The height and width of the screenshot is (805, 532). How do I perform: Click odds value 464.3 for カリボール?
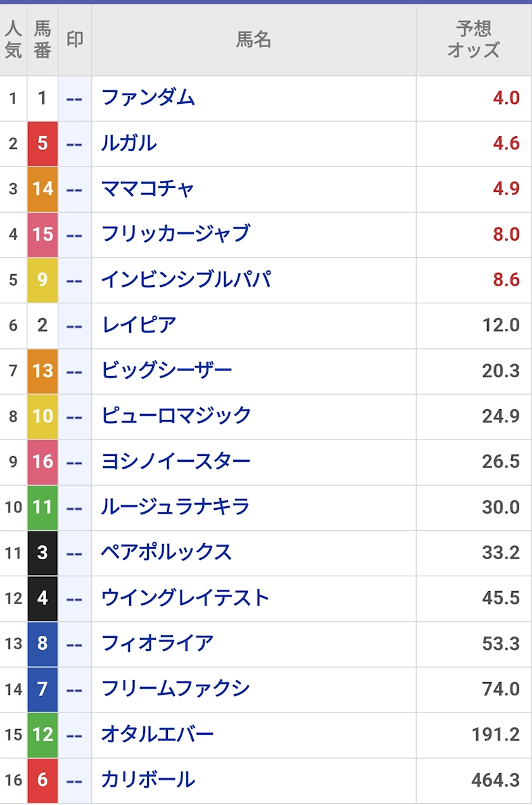coord(495,780)
